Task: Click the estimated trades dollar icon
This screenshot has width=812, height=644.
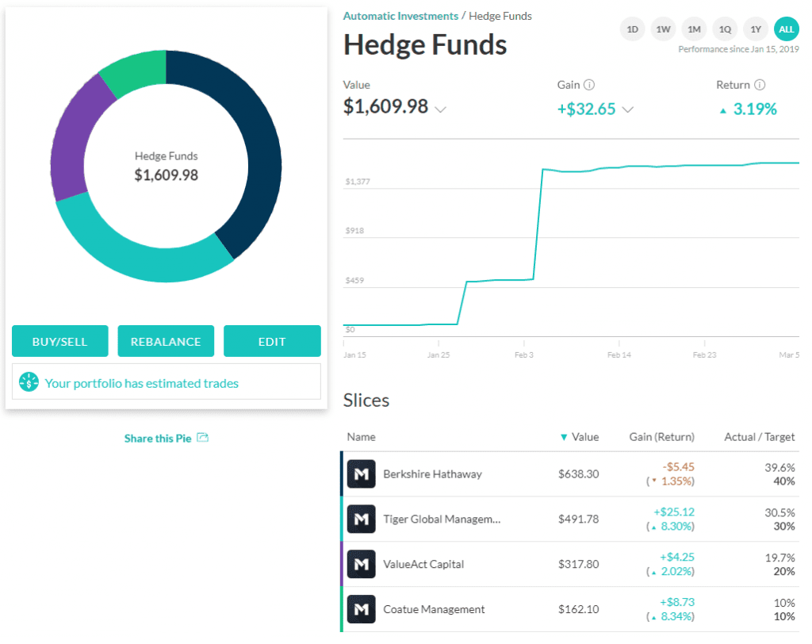Action: pos(29,381)
